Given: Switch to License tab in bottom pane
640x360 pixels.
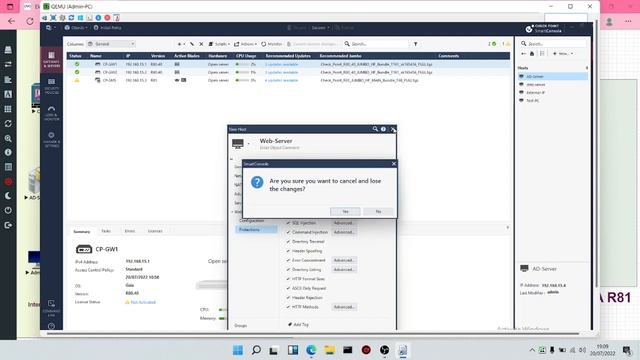Looking at the screenshot, I should 155,231.
